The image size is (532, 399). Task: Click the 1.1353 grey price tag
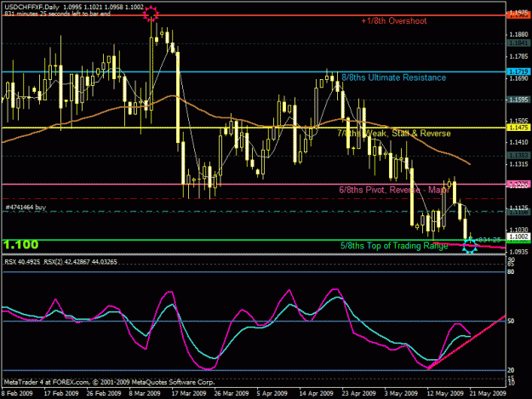[x=518, y=155]
